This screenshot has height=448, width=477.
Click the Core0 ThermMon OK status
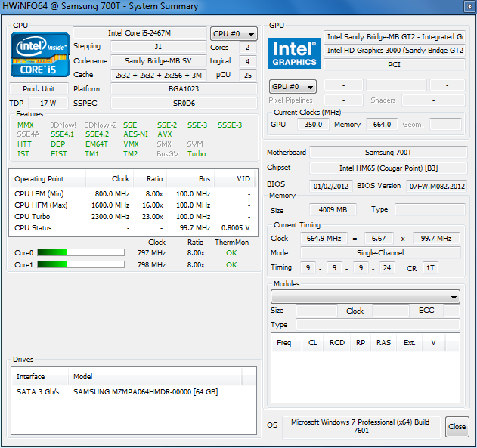(x=231, y=253)
